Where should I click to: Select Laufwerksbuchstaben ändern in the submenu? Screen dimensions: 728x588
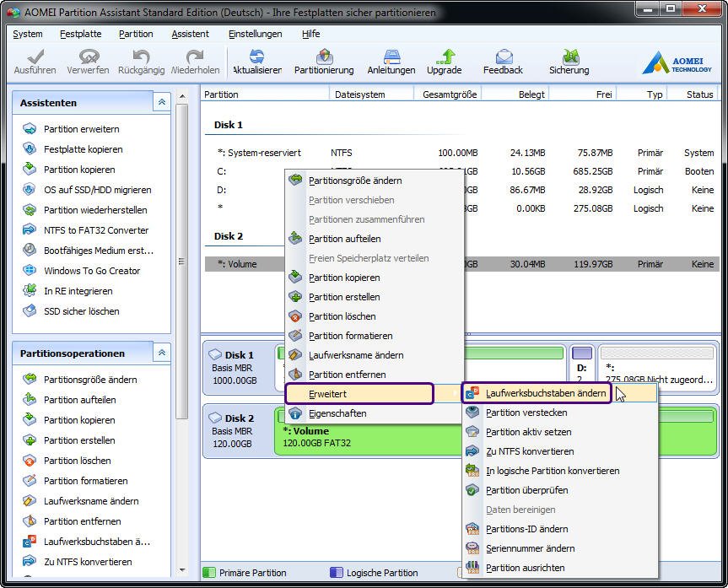coord(560,393)
